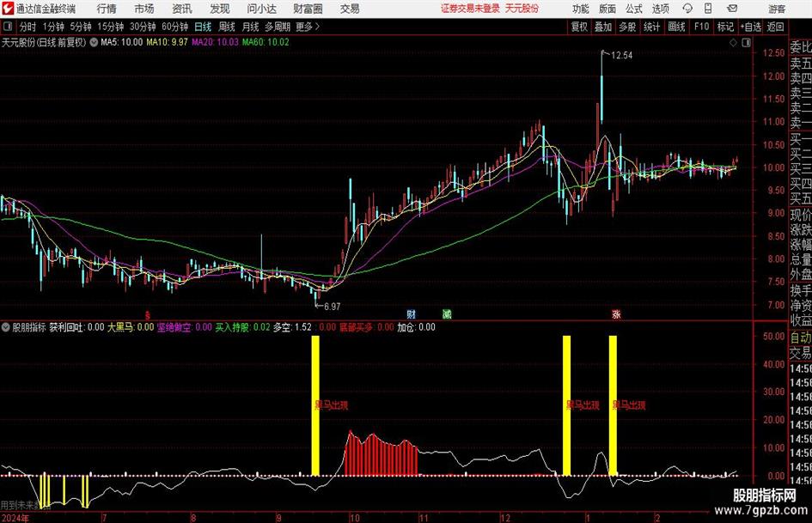Switch to the 月线 monthly tab
The width and height of the screenshot is (812, 523).
pos(250,27)
